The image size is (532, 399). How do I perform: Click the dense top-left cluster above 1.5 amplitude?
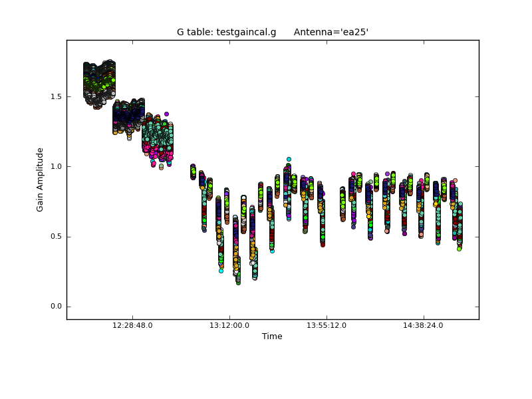pyautogui.click(x=99, y=83)
